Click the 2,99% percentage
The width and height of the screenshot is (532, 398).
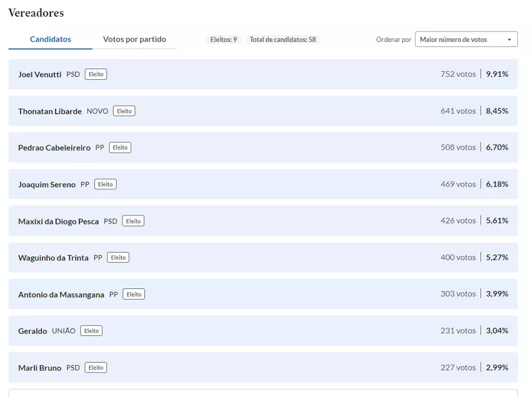pyautogui.click(x=497, y=368)
